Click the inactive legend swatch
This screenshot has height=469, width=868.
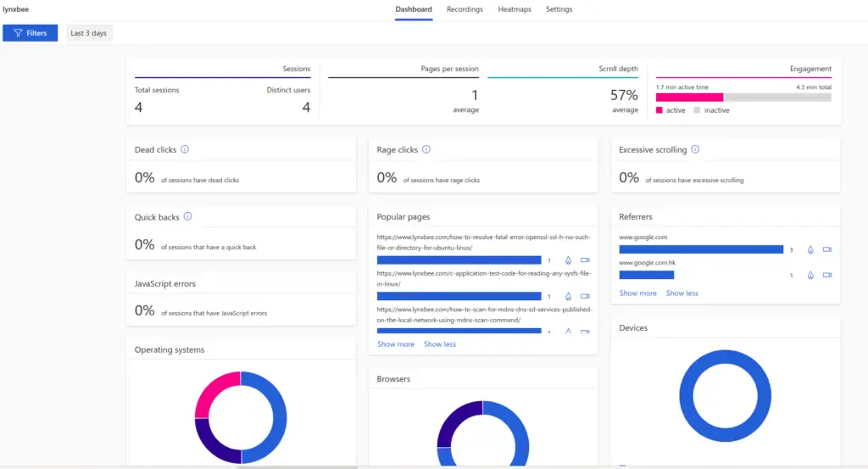(x=697, y=110)
